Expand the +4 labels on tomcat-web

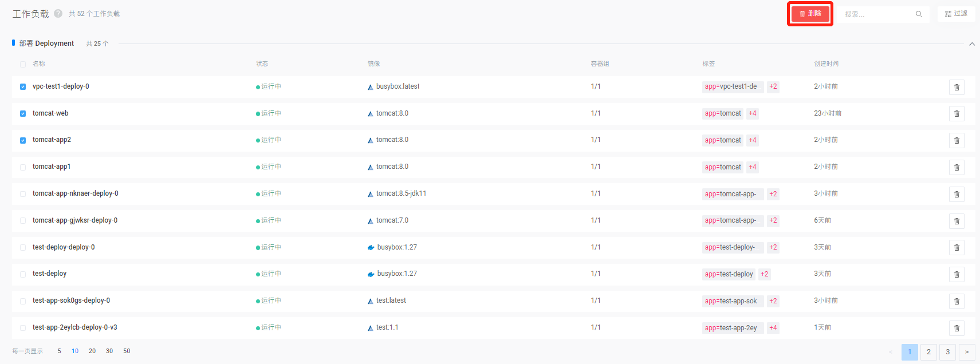point(752,113)
